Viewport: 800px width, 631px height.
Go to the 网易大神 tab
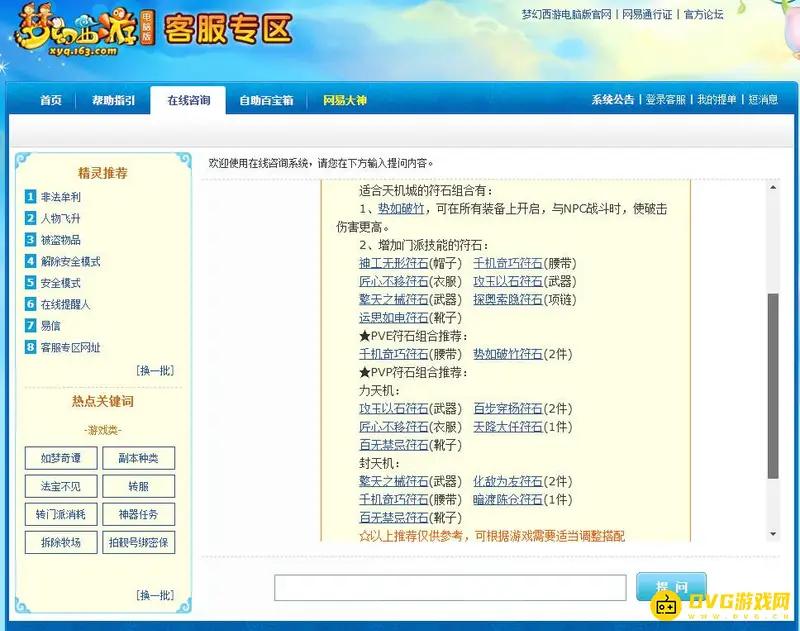pos(345,100)
